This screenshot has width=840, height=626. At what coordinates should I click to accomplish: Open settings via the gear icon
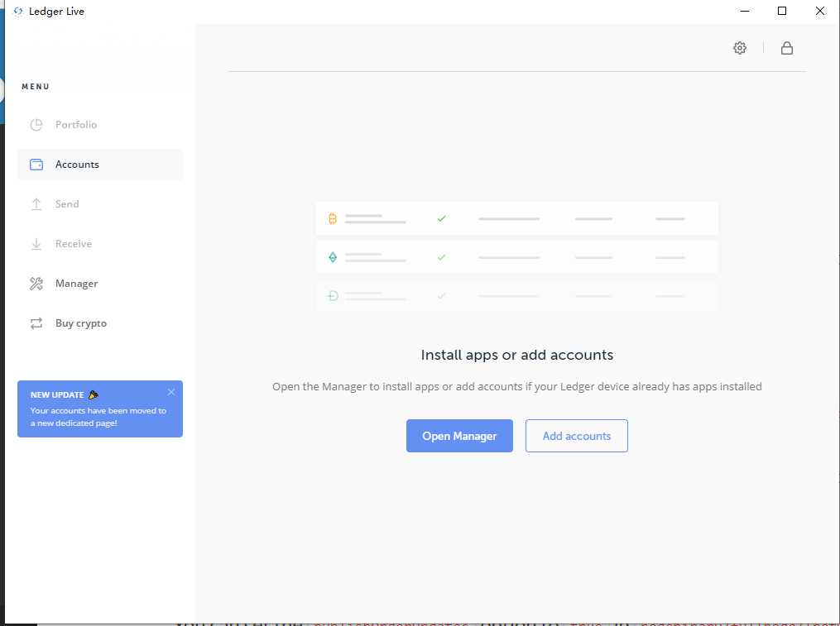click(x=739, y=48)
